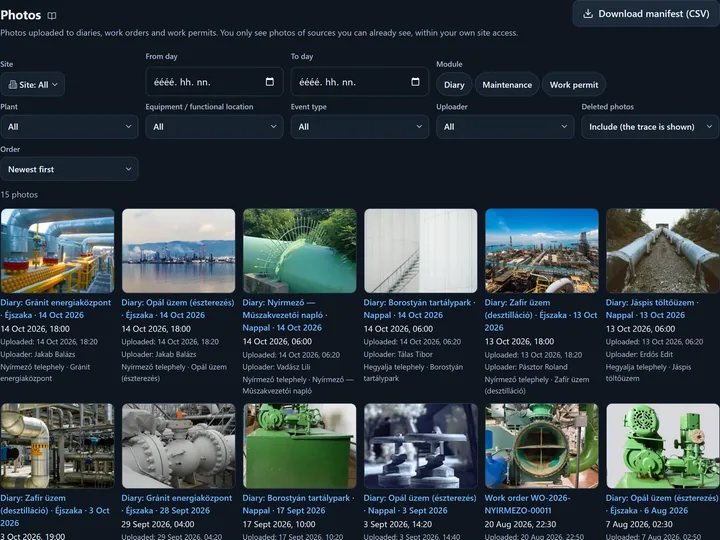Viewport: 720px width, 540px height.
Task: Open Diary: Zafír üzem Éjszaka 13 Oct link
Action: coord(541,315)
